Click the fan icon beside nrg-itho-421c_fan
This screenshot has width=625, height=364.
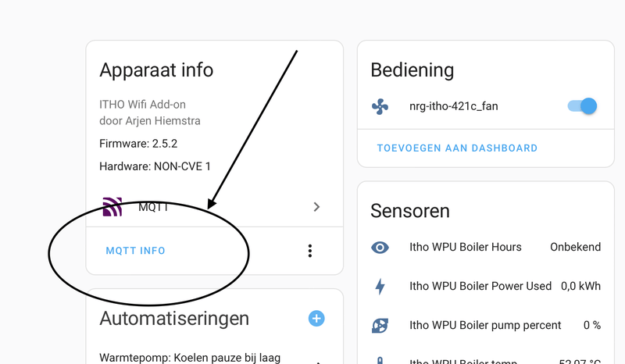pos(380,106)
